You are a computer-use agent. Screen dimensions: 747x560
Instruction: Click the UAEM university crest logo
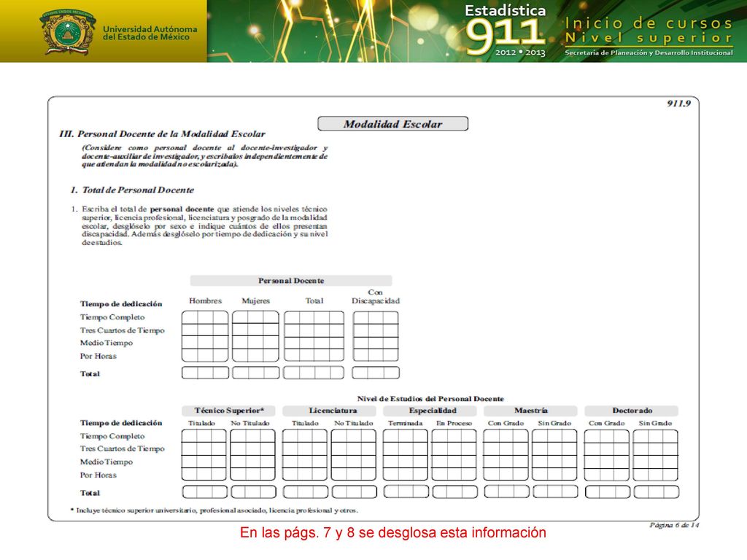coord(68,32)
